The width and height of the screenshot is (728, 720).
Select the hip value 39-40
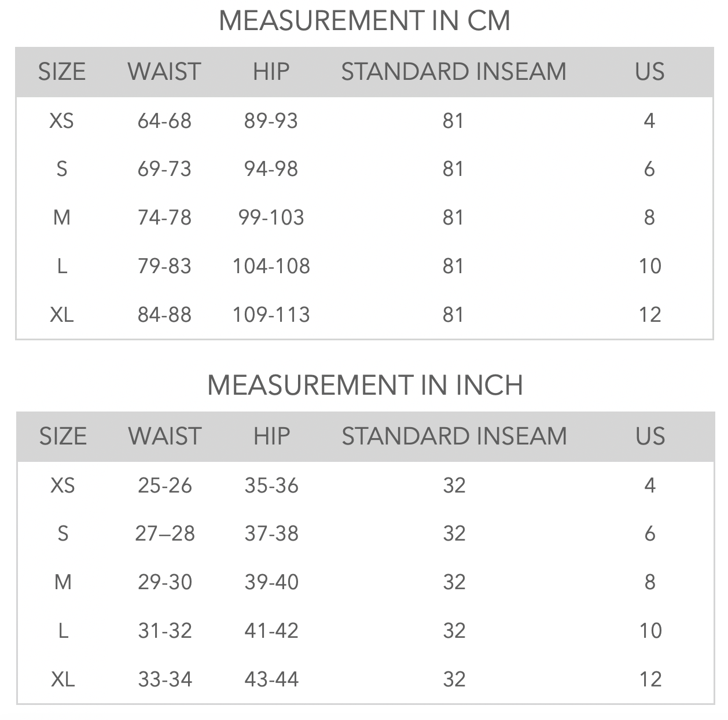(271, 582)
